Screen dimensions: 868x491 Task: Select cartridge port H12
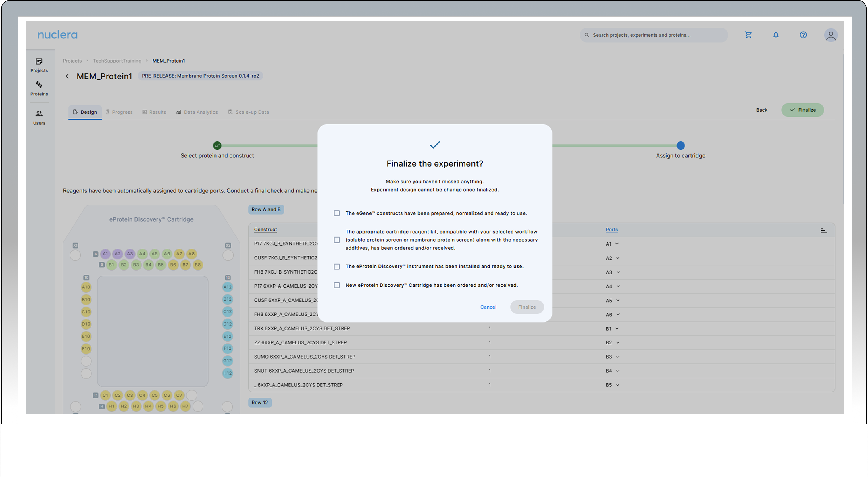click(x=227, y=373)
